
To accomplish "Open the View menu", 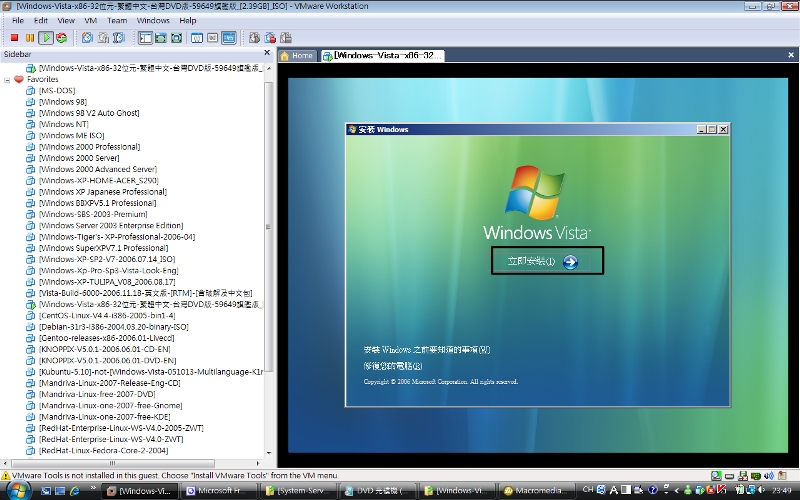I will (66, 20).
